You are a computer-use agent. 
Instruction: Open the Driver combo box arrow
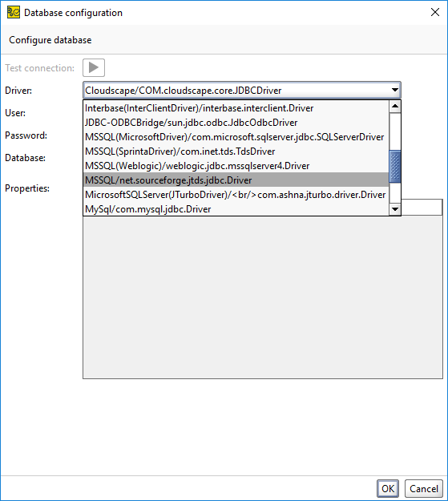coord(395,90)
